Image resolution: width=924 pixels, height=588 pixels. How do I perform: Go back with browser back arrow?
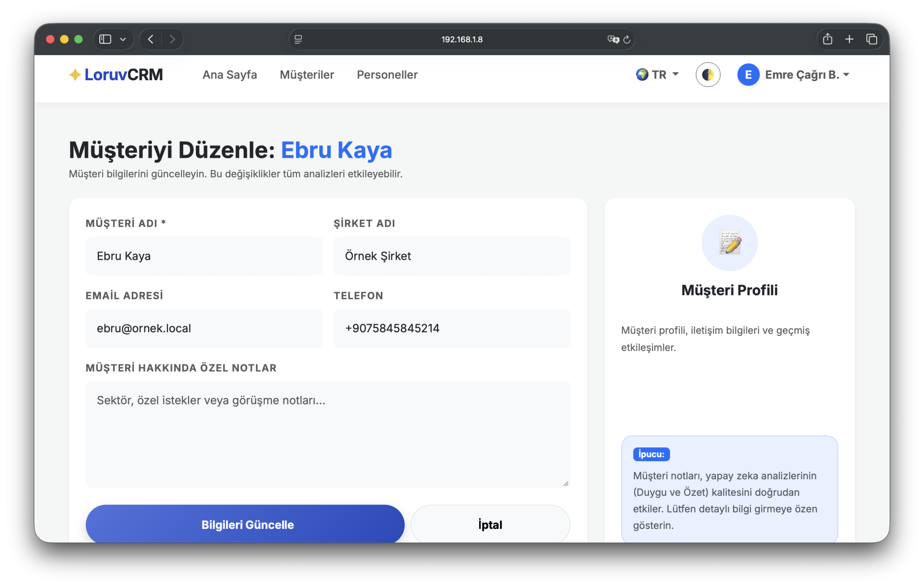[x=151, y=39]
